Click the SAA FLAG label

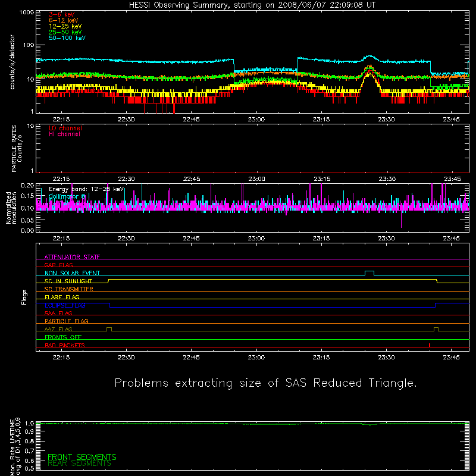tap(58, 314)
